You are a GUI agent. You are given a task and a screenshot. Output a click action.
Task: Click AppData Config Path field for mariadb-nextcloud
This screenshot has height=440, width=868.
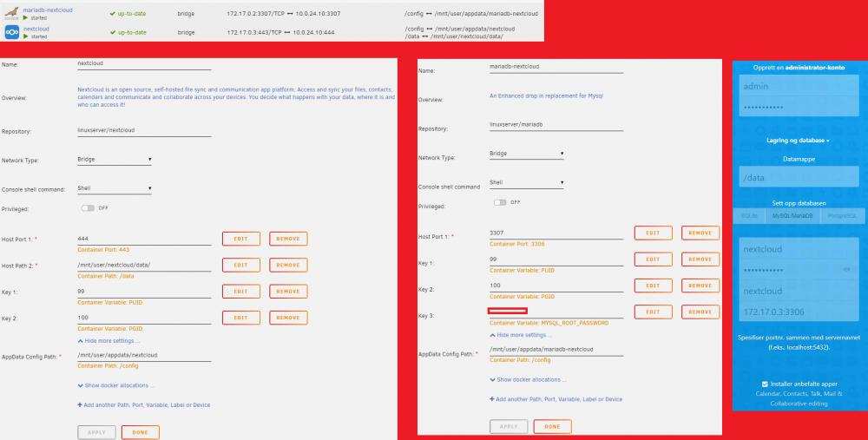(x=556, y=351)
